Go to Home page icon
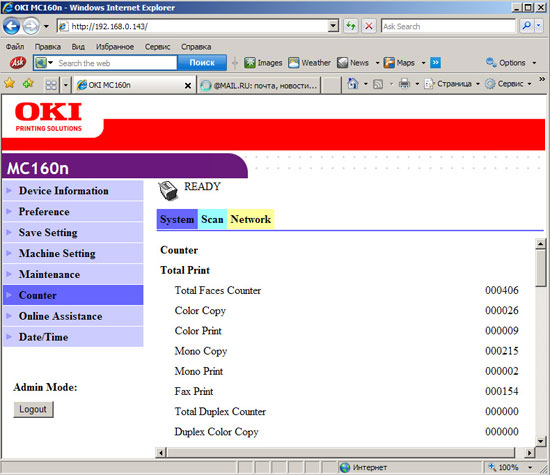 353,83
